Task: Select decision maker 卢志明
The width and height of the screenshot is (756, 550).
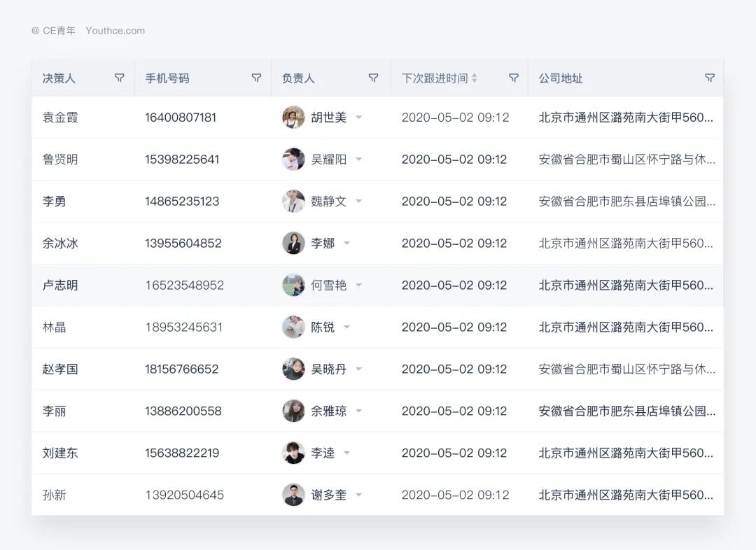Action: pyautogui.click(x=60, y=285)
